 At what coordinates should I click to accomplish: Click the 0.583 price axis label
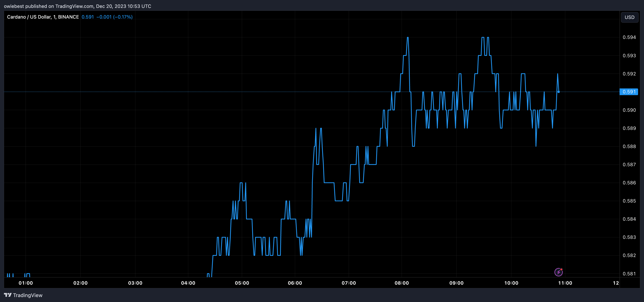[629, 237]
